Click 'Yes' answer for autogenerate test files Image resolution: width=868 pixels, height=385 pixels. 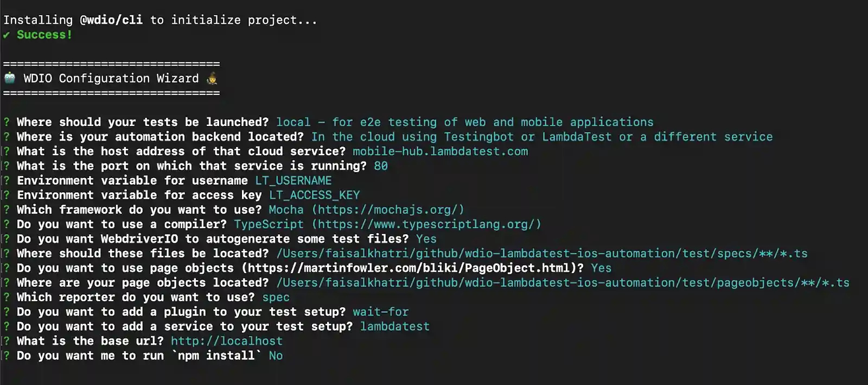tap(426, 239)
